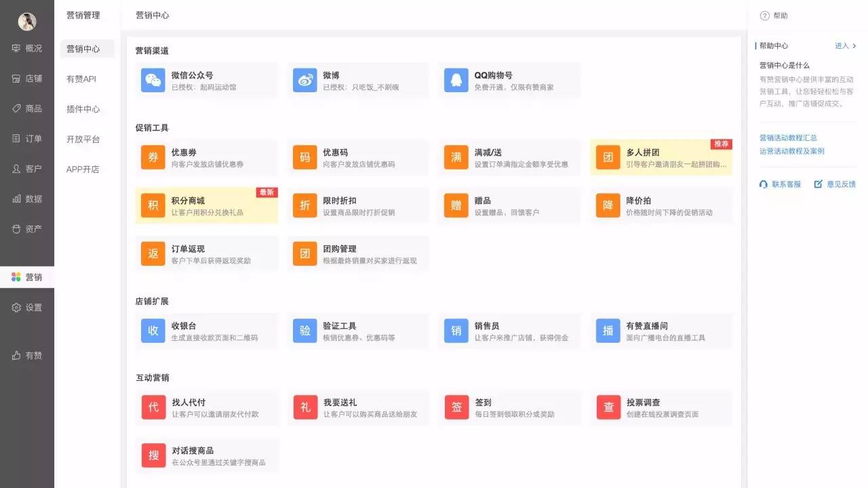Image resolution: width=868 pixels, height=488 pixels.
Task: Click the 签到 daily check-in icon
Action: coord(456,407)
